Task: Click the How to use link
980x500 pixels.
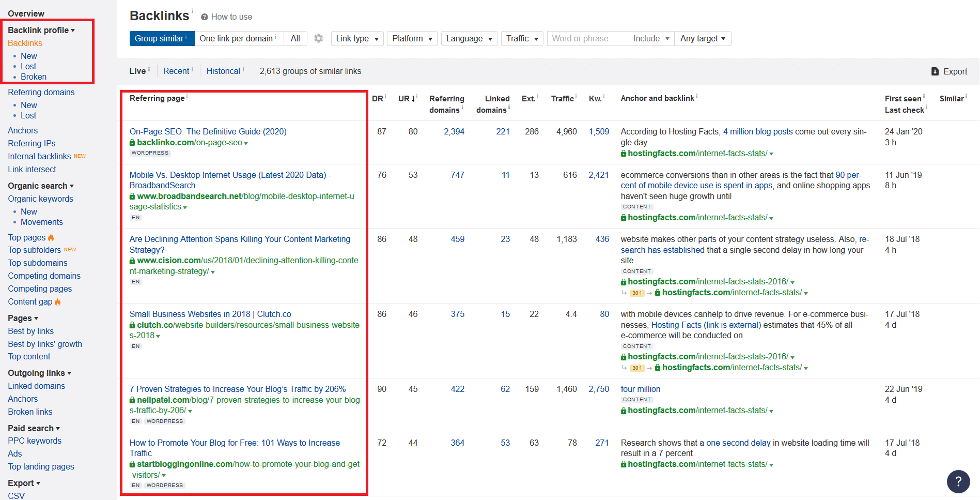Action: (x=231, y=17)
